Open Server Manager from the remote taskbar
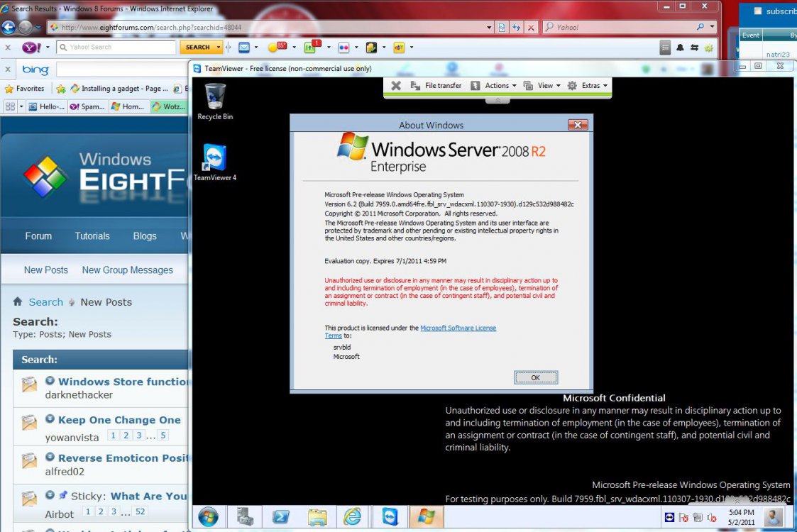The height and width of the screenshot is (532, 797). click(245, 517)
